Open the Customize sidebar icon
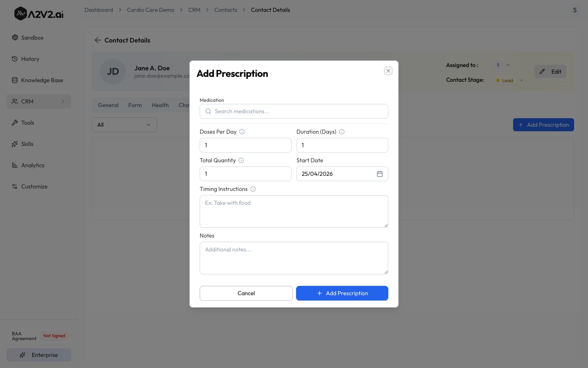Viewport: 588px width, 368px height. (14, 186)
